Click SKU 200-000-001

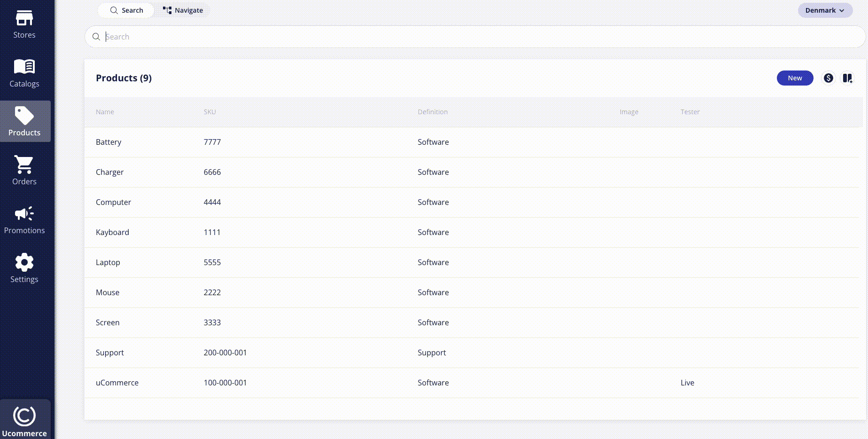[225, 353]
